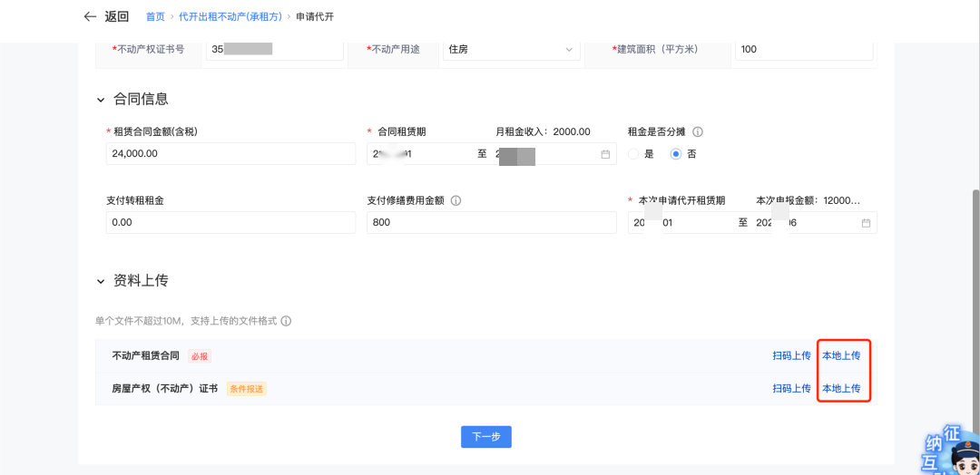Click the 返回 text

click(116, 17)
